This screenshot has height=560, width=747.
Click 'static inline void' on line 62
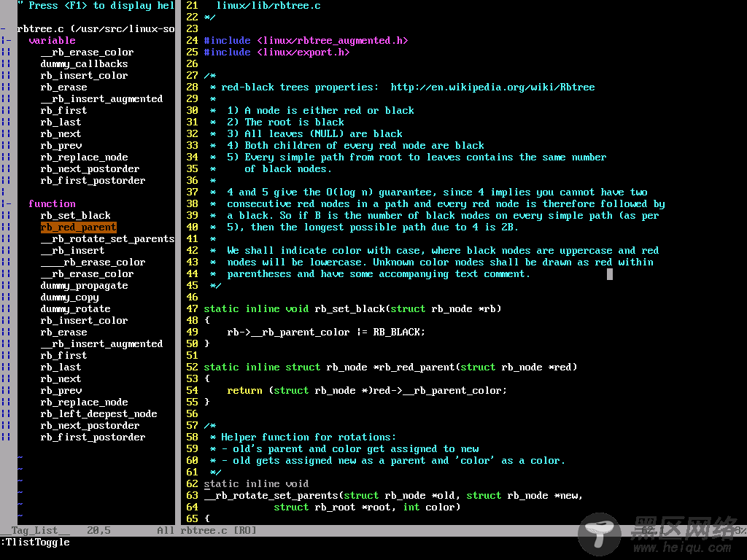(256, 484)
